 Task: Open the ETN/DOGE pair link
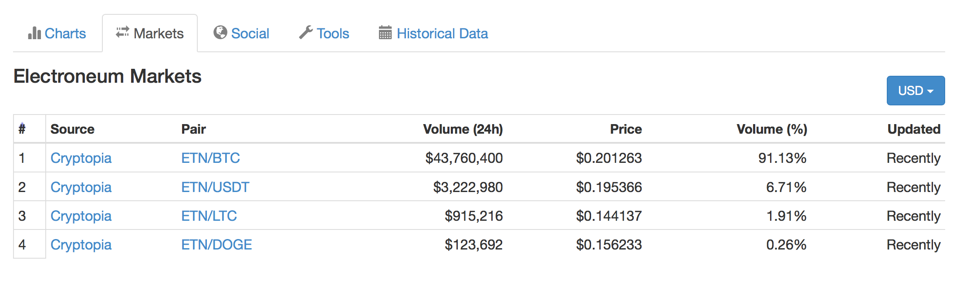pyautogui.click(x=216, y=245)
